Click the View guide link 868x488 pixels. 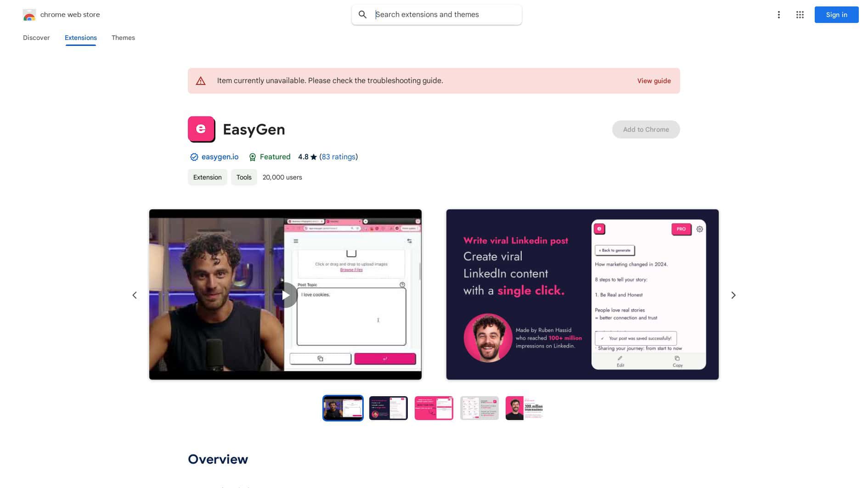tap(654, 80)
